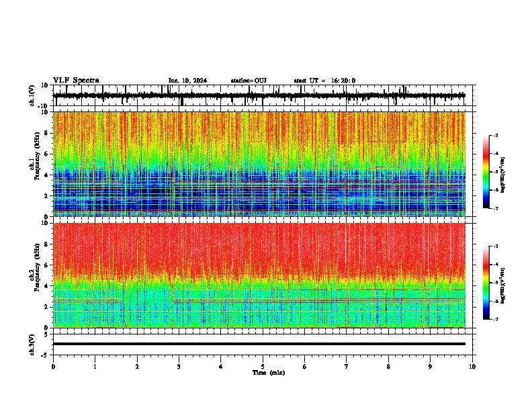Click the "Time (min)" axis label
Screen dimensions: 532x411
click(269, 373)
